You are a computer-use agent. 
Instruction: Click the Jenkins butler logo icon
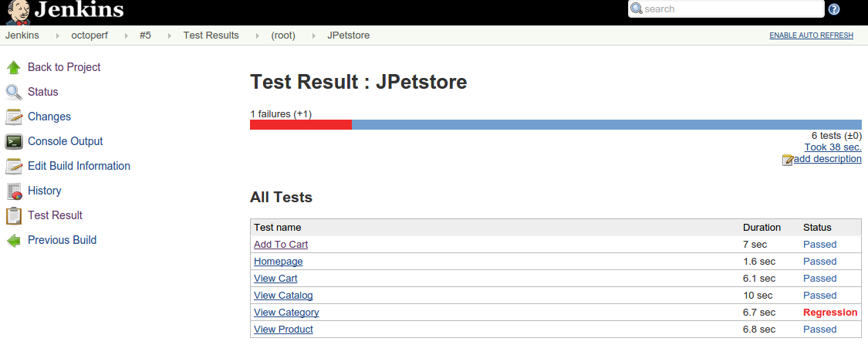(19, 12)
